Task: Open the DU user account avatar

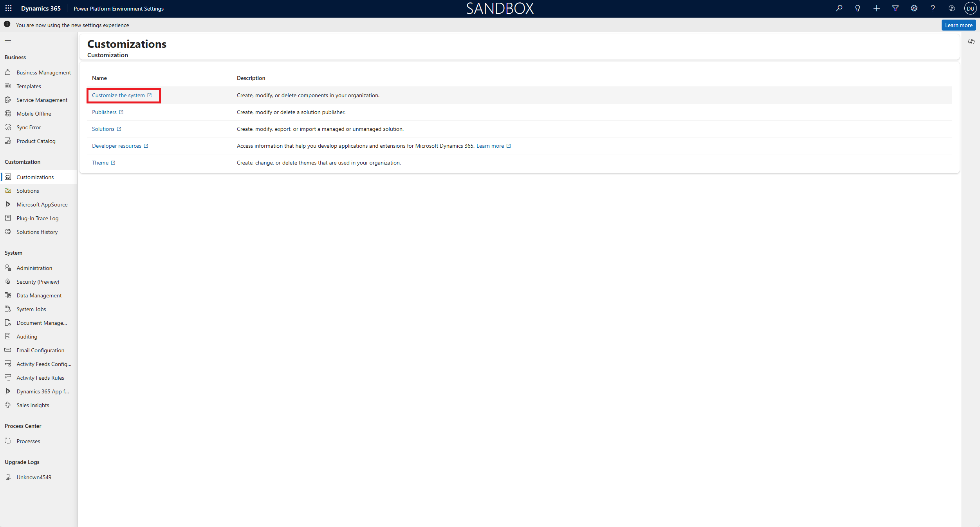Action: 970,8
